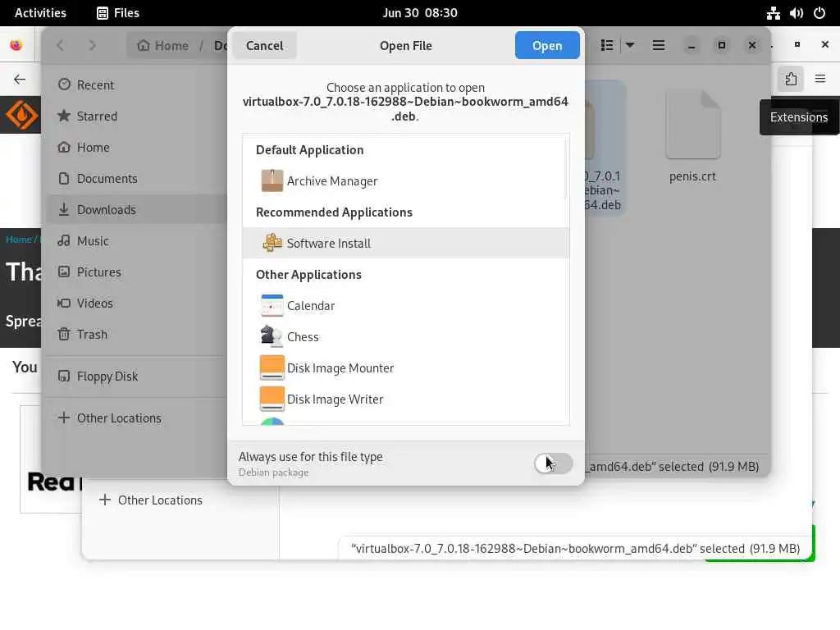Open Videos in the Files sidebar
840x630 pixels.
137,304
